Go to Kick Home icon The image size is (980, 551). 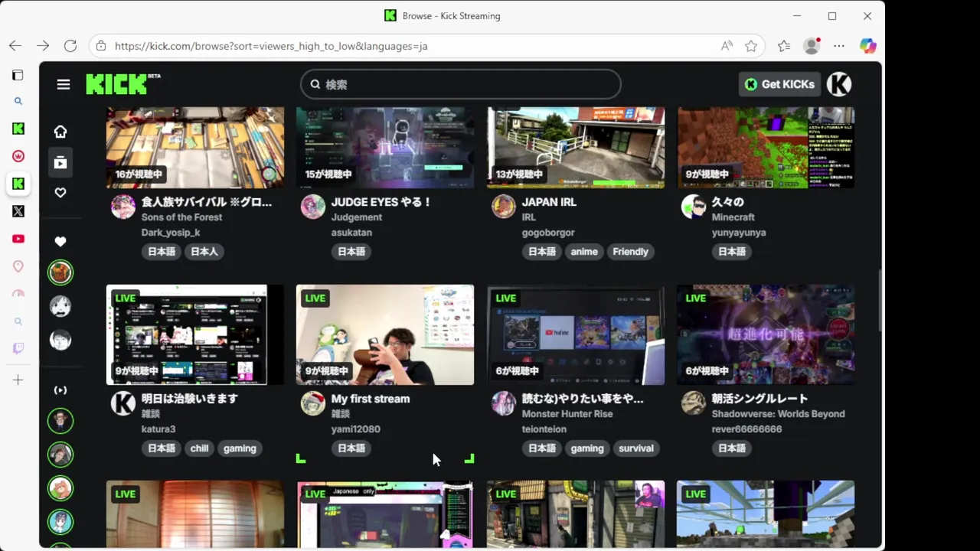[x=60, y=132]
